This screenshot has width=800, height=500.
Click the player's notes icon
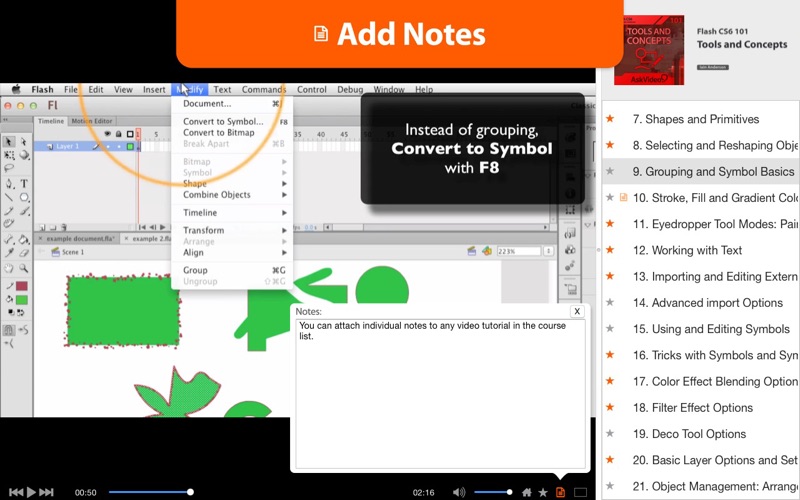[x=560, y=492]
